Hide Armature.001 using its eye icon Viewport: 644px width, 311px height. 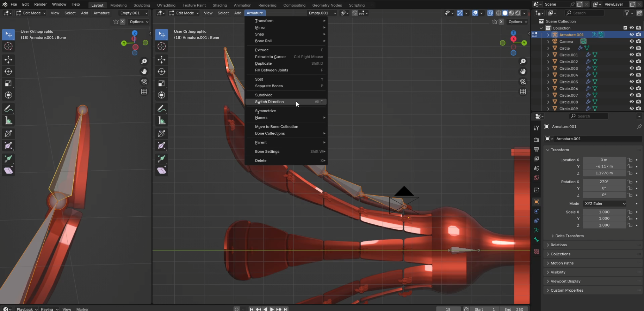pyautogui.click(x=632, y=34)
